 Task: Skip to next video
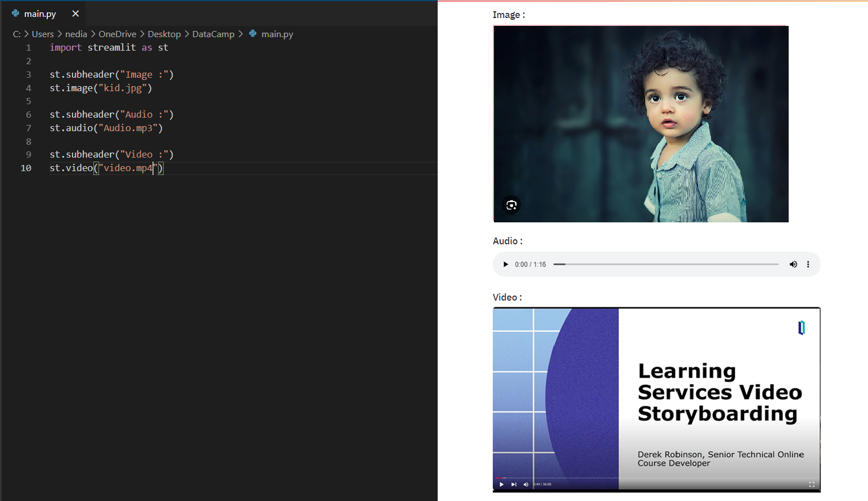click(x=514, y=484)
